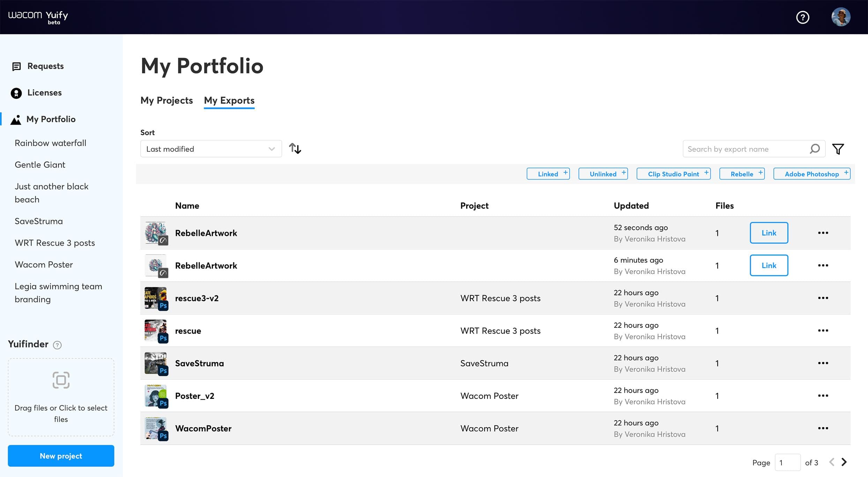
Task: Add the Linked filter chip
Action: 548,174
